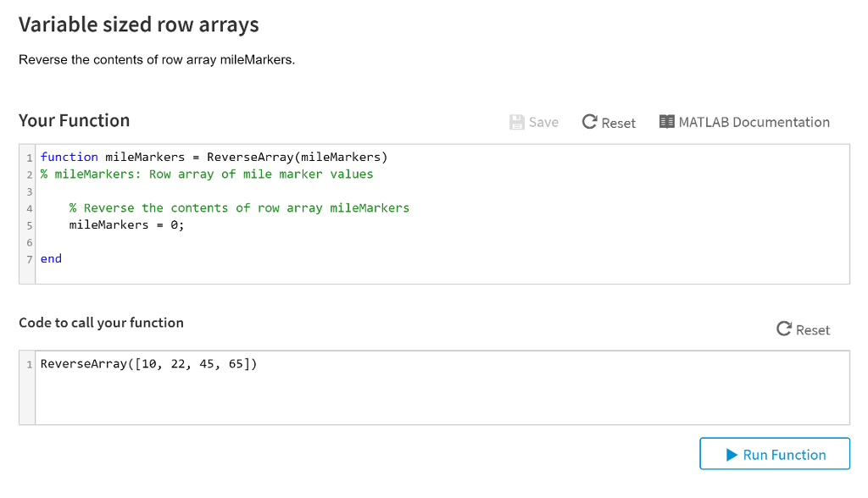Click the MATLAB Documentation book icon
Screen dimensions: 868x498
(x=667, y=122)
